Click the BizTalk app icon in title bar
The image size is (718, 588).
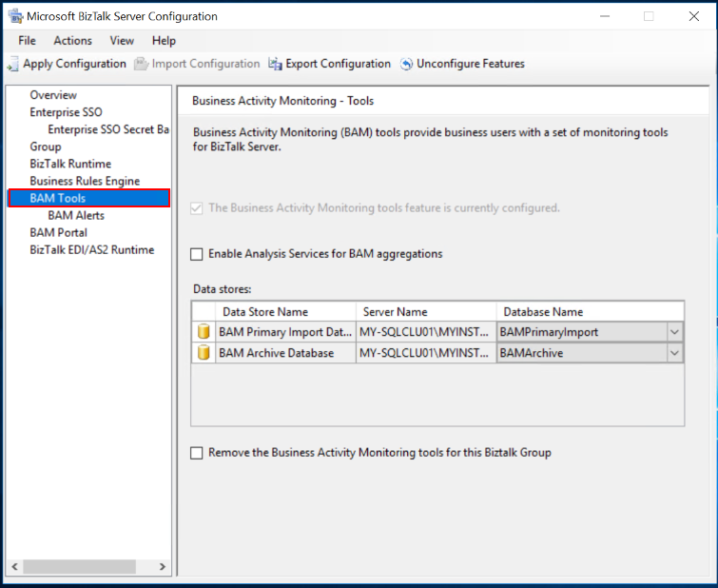coord(15,16)
